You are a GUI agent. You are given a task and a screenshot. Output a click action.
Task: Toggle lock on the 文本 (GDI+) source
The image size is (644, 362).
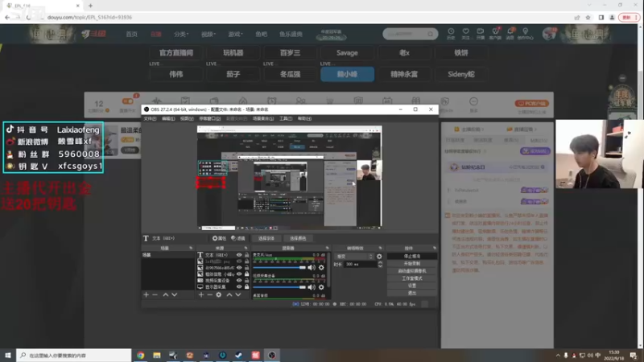[x=247, y=255]
